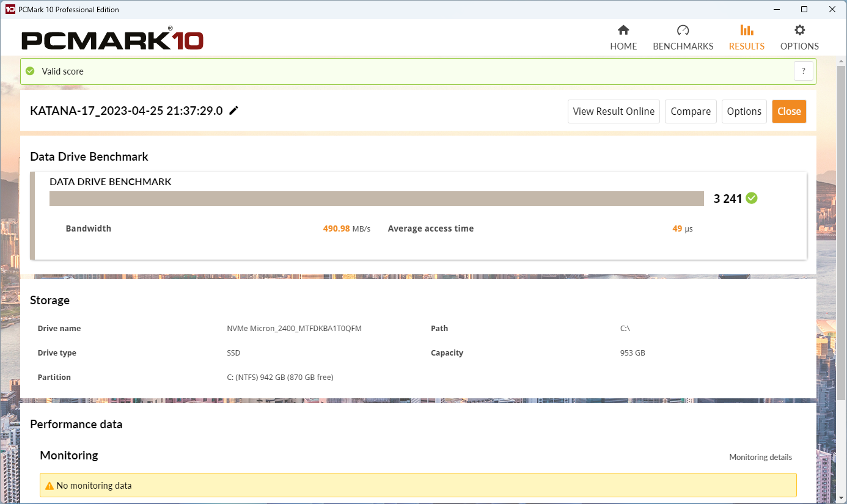847x504 pixels.
Task: Click the Capacity label
Action: click(447, 353)
